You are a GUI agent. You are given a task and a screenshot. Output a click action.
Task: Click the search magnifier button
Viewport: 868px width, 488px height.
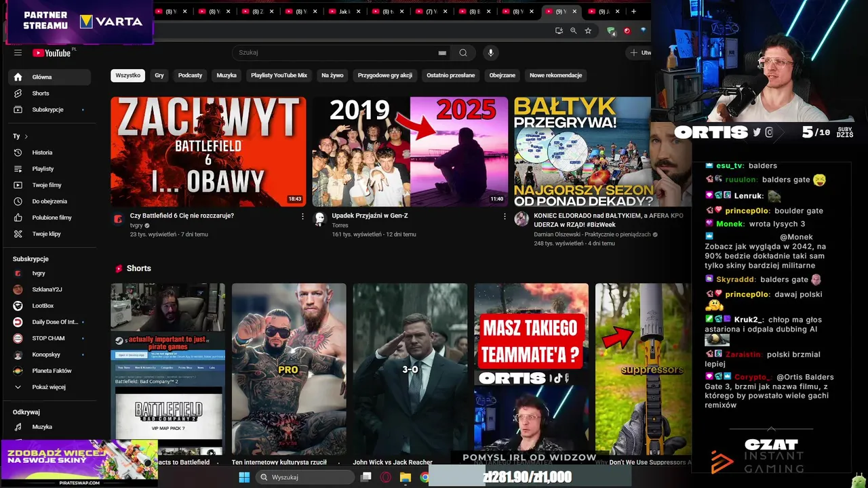pyautogui.click(x=463, y=53)
